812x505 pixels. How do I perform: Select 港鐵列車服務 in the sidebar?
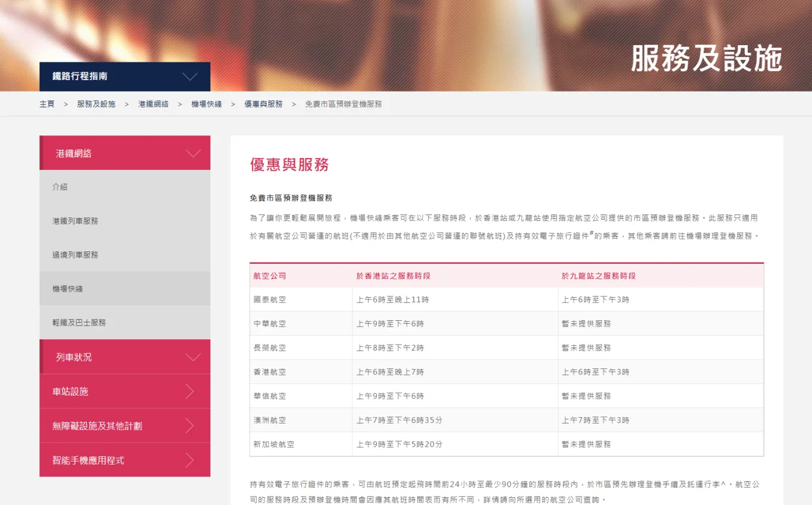click(125, 221)
